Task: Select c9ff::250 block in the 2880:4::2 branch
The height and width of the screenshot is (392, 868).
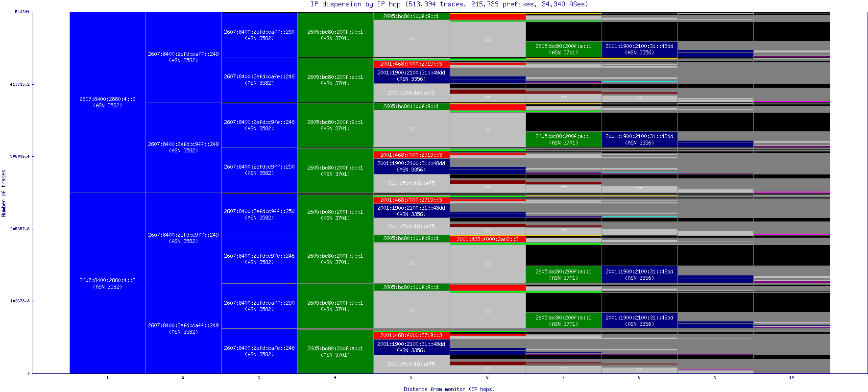Action: [260, 214]
